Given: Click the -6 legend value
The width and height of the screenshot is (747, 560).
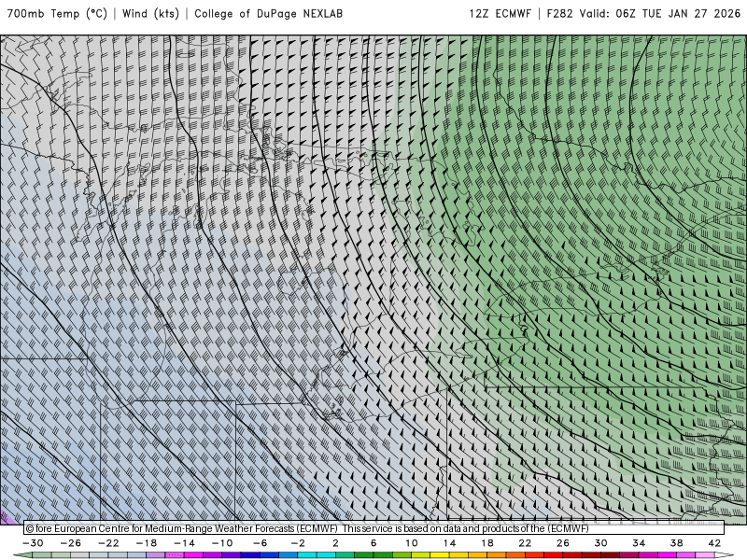Looking at the screenshot, I should click(260, 543).
